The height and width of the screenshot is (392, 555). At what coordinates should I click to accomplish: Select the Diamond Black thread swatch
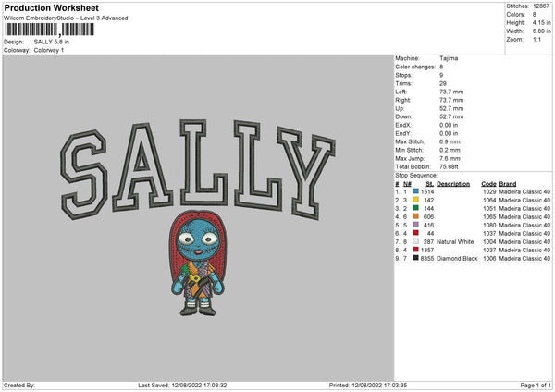pos(416,258)
